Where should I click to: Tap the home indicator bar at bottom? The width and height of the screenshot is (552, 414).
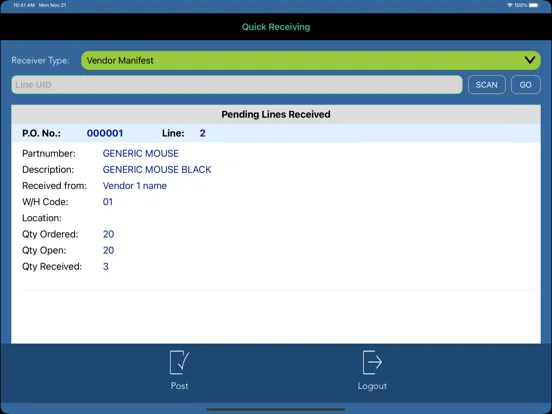(x=276, y=409)
